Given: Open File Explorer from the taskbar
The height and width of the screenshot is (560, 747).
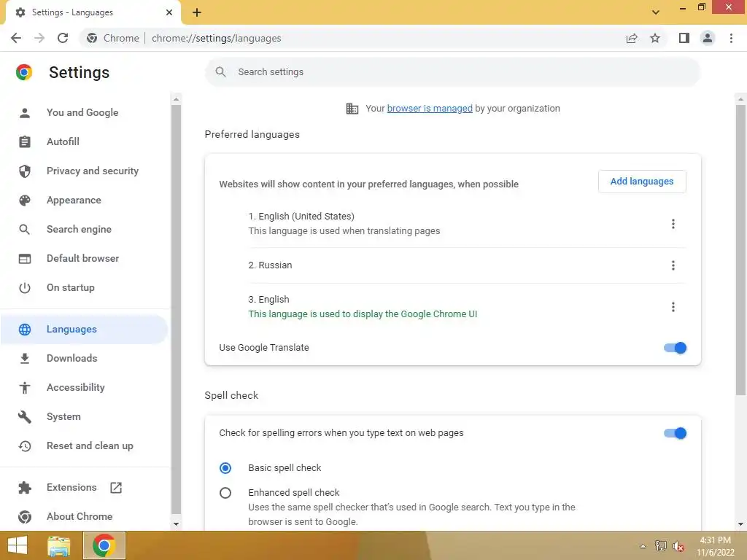Looking at the screenshot, I should (x=59, y=545).
